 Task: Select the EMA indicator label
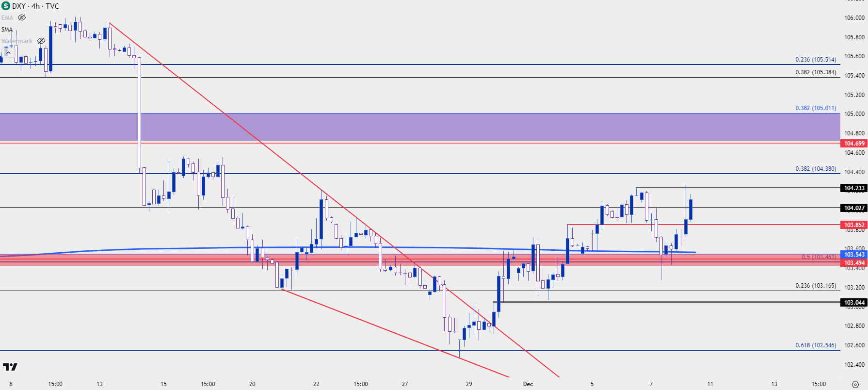tap(7, 17)
